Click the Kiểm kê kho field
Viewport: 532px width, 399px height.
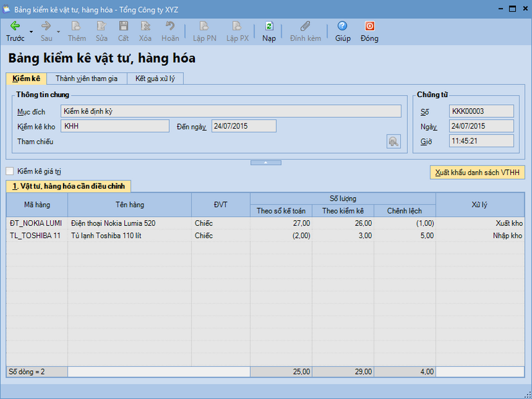click(x=115, y=126)
